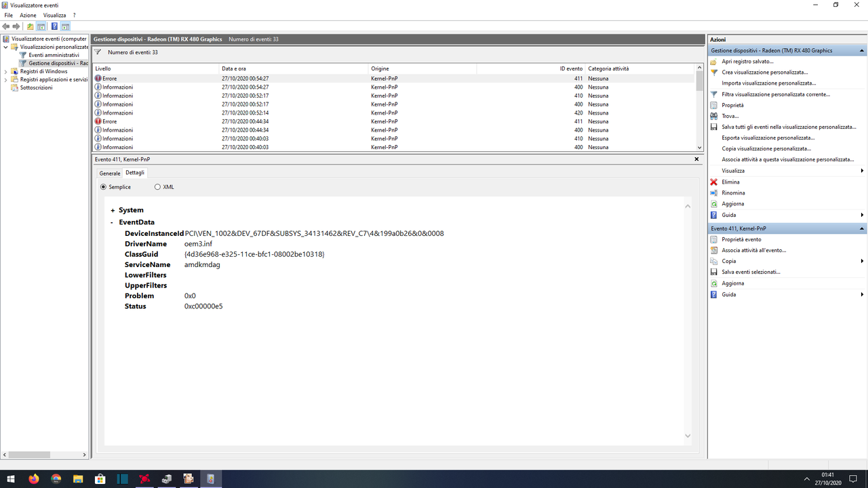Open the Azione menu
The width and height of the screenshot is (868, 488).
[28, 15]
